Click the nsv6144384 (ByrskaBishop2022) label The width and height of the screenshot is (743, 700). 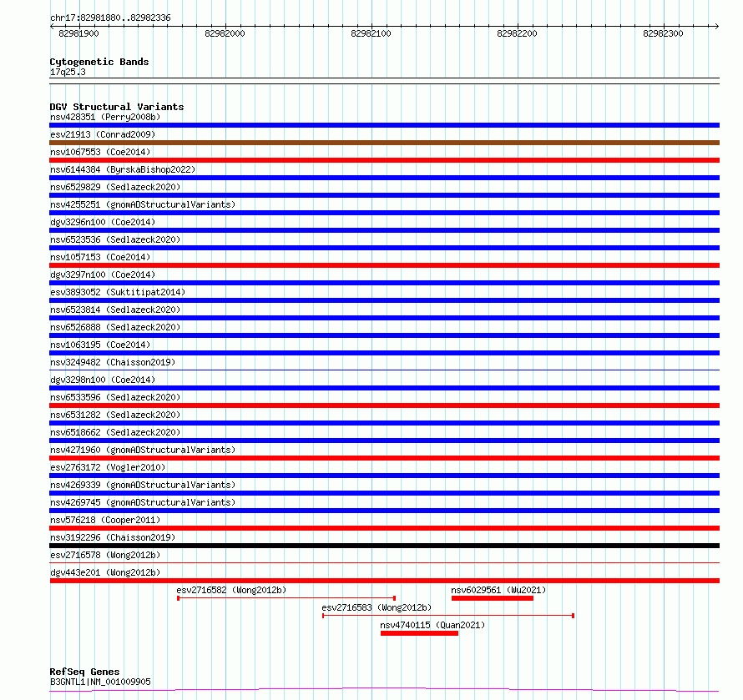(123, 169)
